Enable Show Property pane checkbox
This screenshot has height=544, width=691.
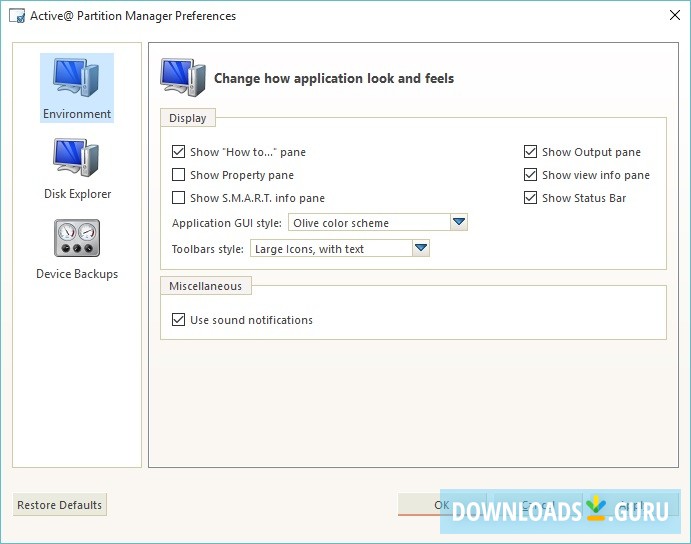click(178, 175)
